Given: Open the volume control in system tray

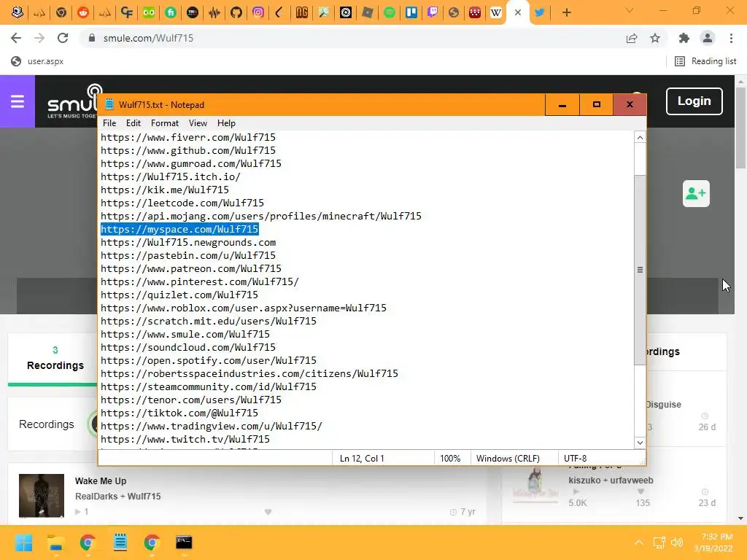Looking at the screenshot, I should click(676, 542).
